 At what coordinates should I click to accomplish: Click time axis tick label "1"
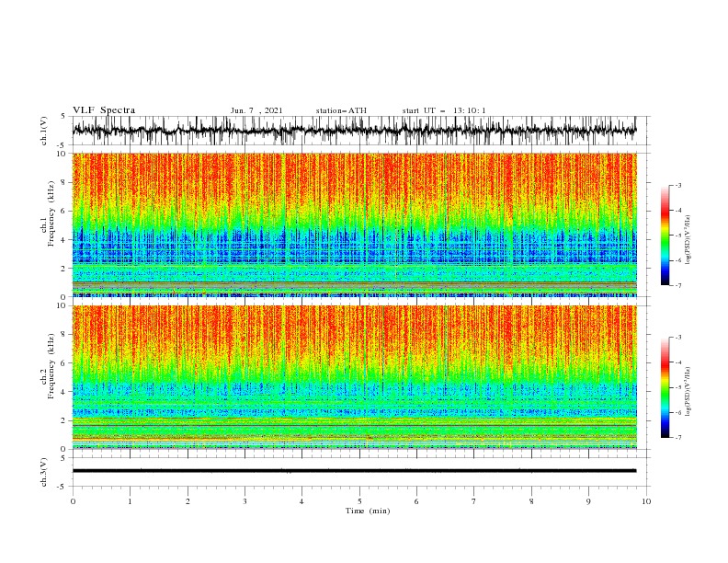tap(130, 501)
